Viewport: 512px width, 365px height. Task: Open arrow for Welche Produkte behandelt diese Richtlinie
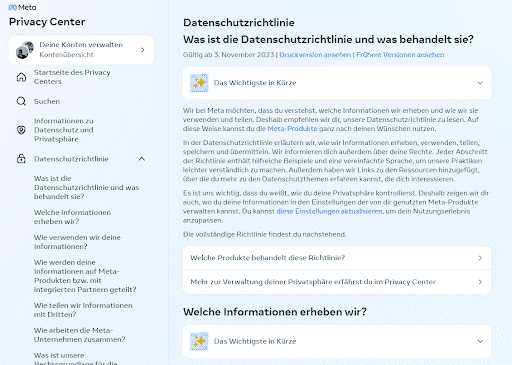pos(480,258)
